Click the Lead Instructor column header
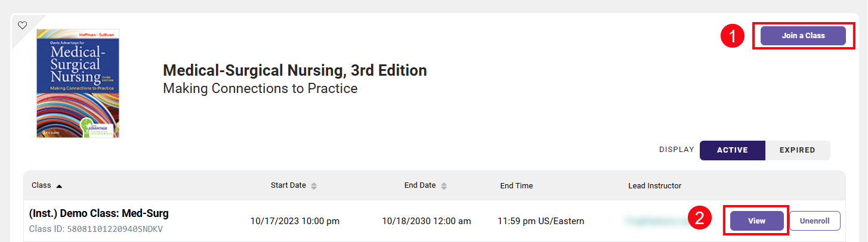Image resolution: width=868 pixels, height=242 pixels. [x=654, y=186]
